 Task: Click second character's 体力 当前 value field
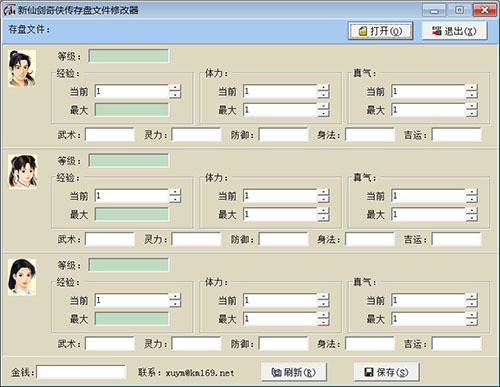280,196
